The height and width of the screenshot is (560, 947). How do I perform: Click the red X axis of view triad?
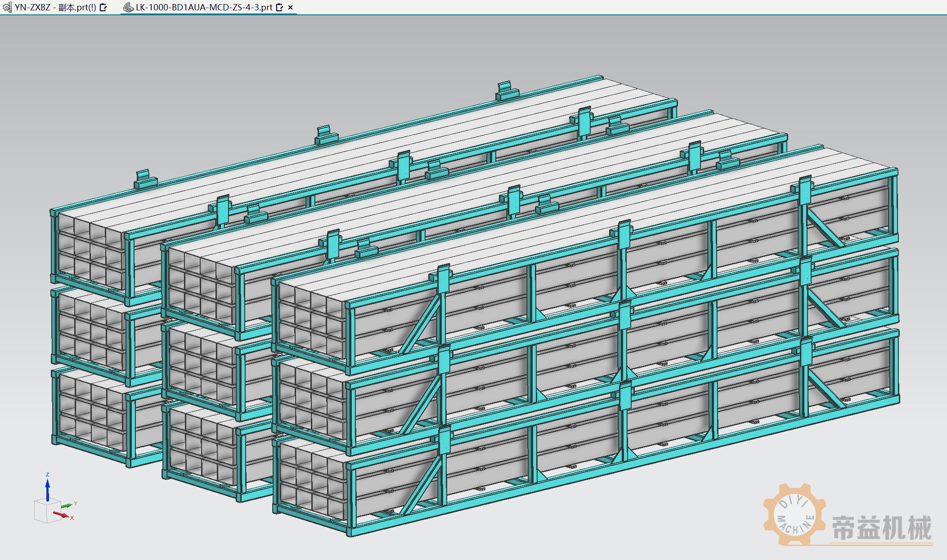click(x=62, y=515)
